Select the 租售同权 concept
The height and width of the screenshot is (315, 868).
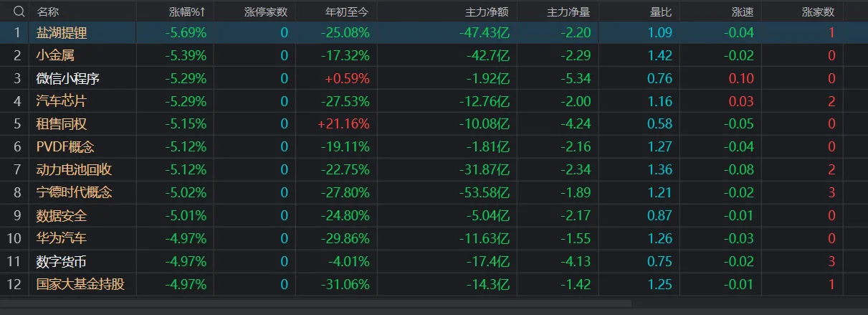point(62,124)
